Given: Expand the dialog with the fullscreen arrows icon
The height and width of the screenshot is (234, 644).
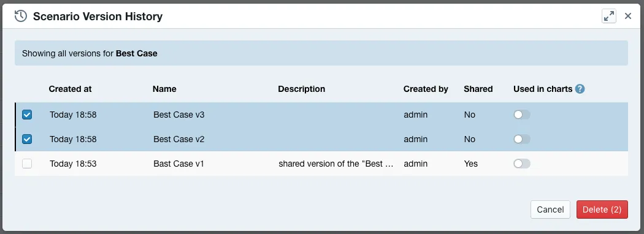Looking at the screenshot, I should pyautogui.click(x=609, y=16).
